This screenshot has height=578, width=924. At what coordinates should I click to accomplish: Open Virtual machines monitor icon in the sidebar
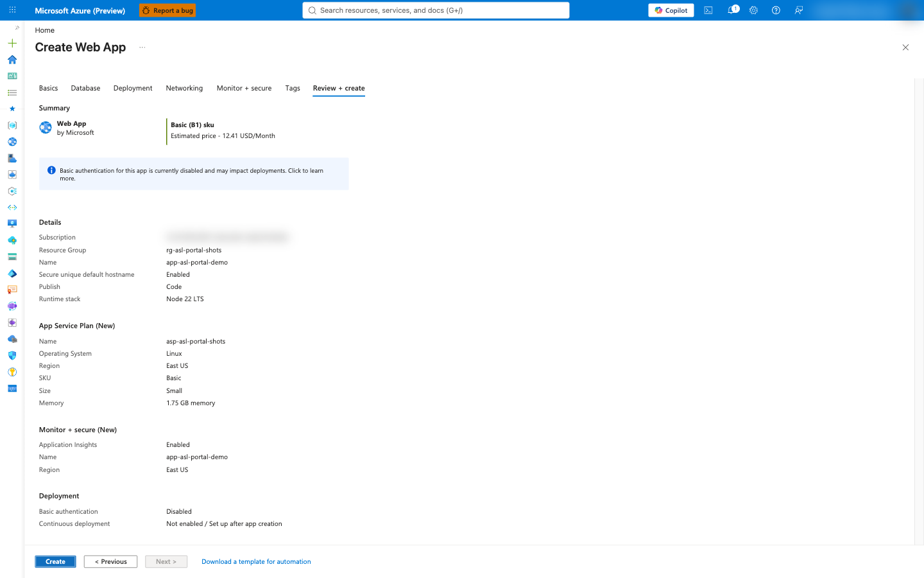12,224
